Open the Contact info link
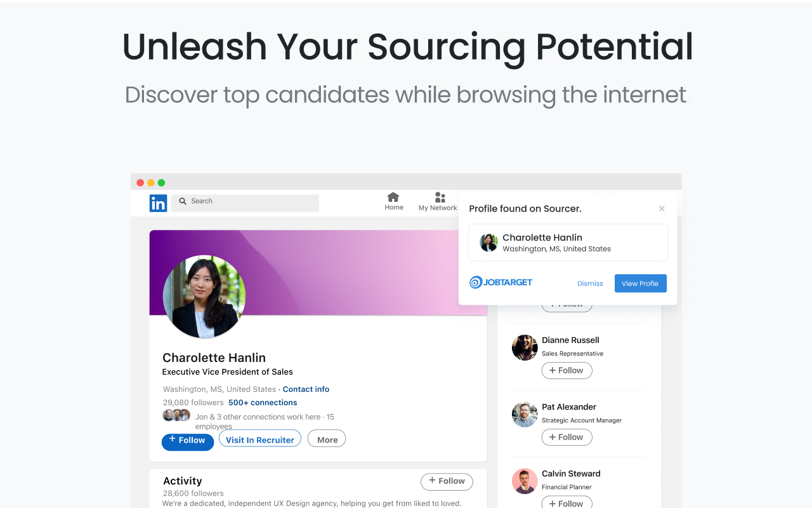Screen dimensions: 812x508 pos(306,389)
